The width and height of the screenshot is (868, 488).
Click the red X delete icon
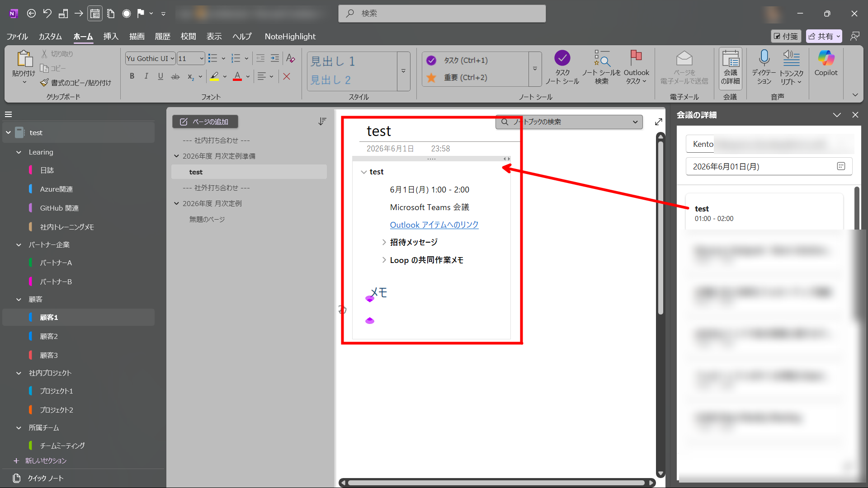point(287,76)
